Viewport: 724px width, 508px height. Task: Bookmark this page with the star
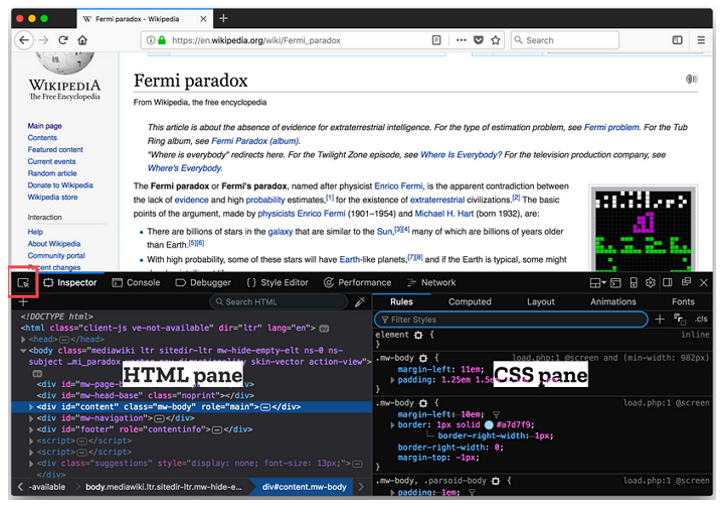coord(495,40)
